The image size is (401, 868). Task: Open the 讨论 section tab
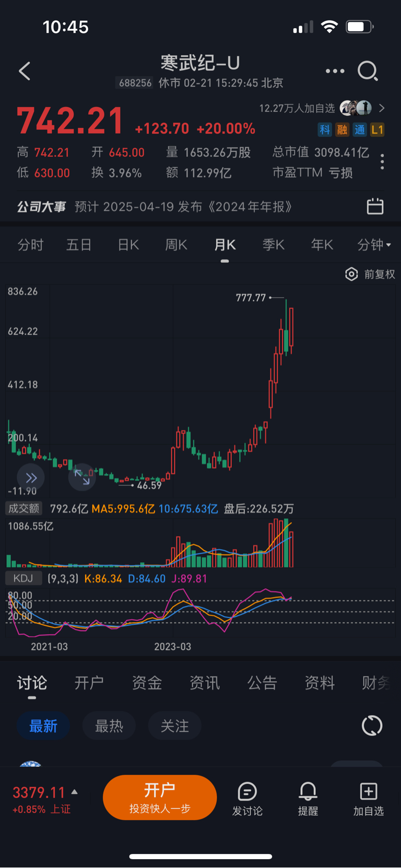(x=32, y=683)
